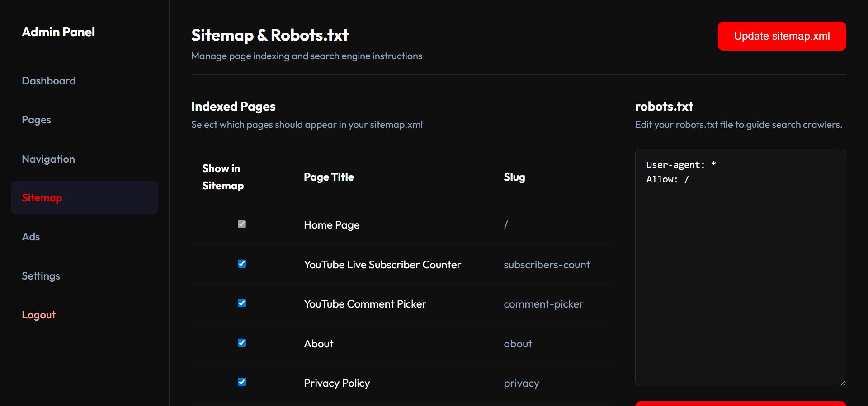Viewport: 868px width, 406px height.
Task: Open the Navigation sidebar item
Action: pyautogui.click(x=48, y=159)
